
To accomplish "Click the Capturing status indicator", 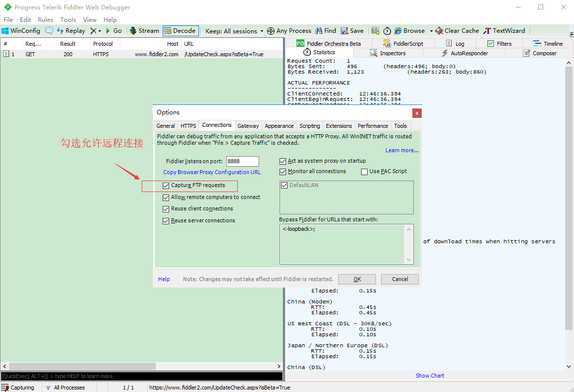I will 18,387.
